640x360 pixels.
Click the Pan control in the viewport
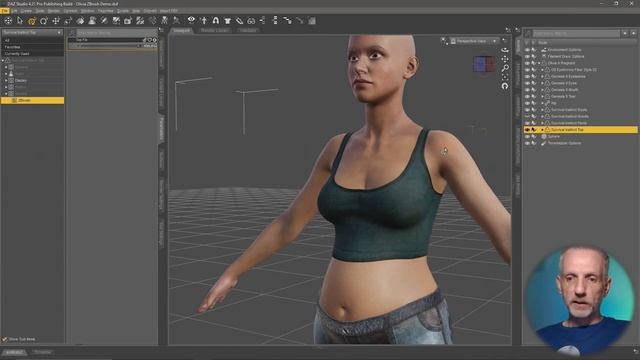[505, 59]
